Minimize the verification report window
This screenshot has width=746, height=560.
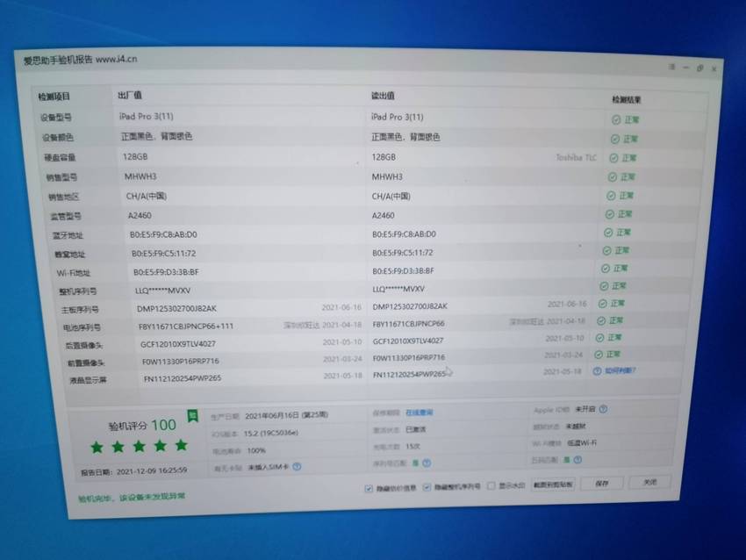[x=685, y=68]
